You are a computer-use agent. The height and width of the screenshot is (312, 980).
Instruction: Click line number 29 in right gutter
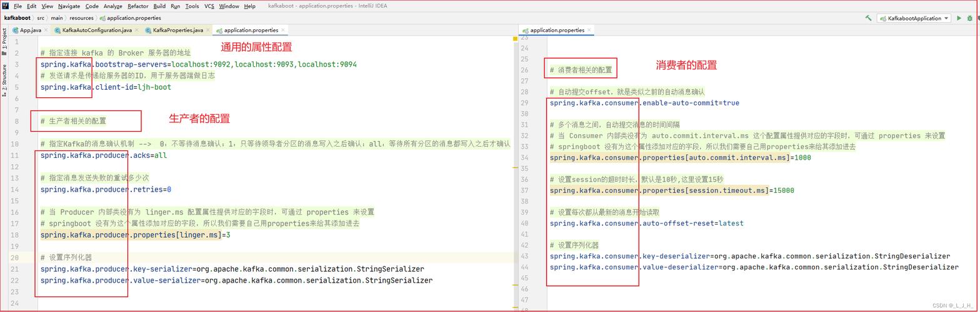coord(524,103)
